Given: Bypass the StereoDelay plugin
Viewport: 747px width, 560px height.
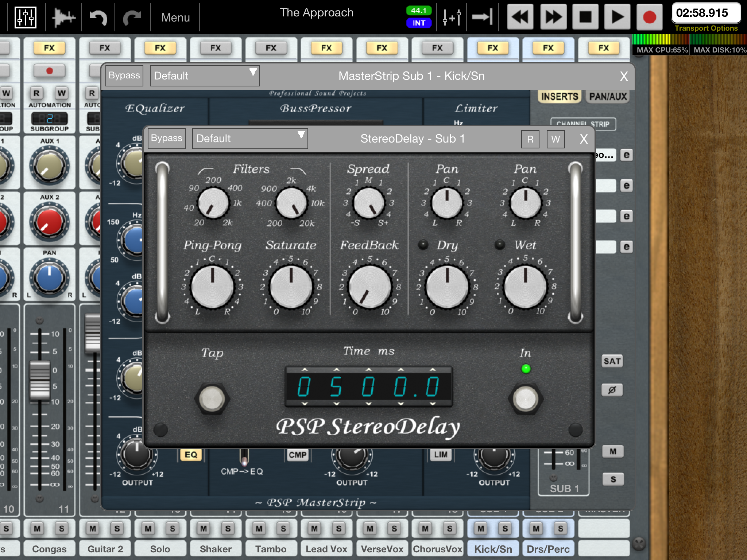Looking at the screenshot, I should click(166, 138).
